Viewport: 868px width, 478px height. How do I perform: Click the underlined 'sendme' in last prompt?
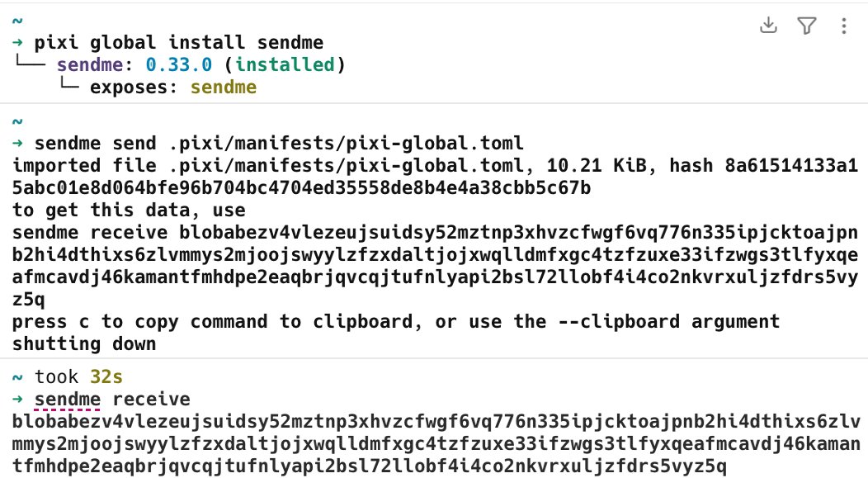point(68,400)
